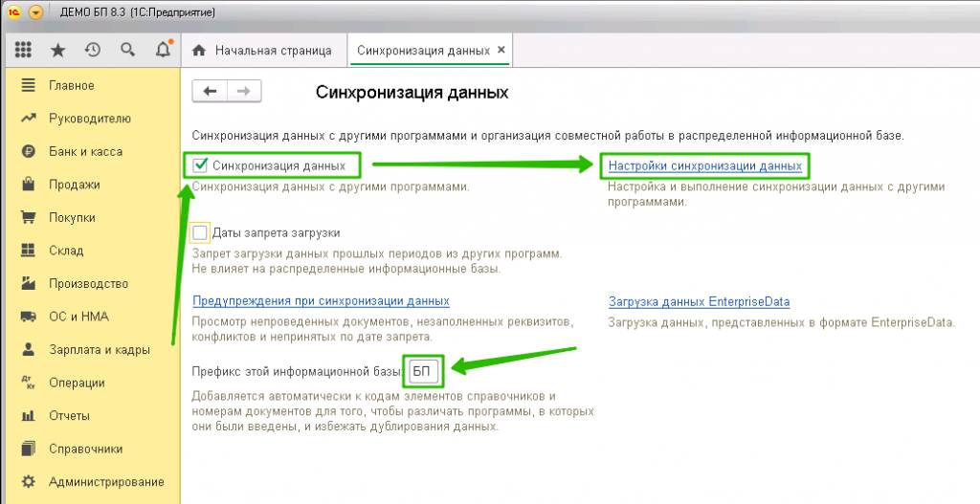Click the back arrow navigation button
Screen dimensions: 980x504
click(x=210, y=91)
